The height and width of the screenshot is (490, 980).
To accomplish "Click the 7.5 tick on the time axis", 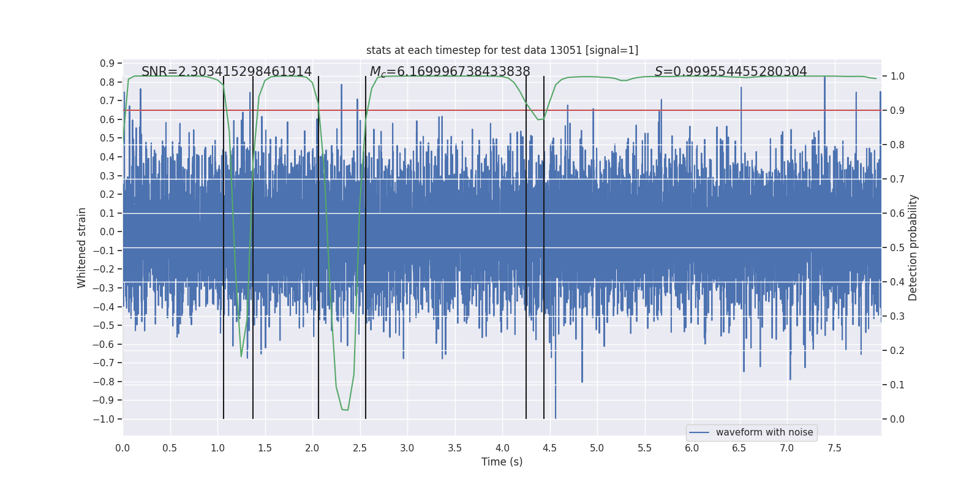I will pyautogui.click(x=834, y=448).
